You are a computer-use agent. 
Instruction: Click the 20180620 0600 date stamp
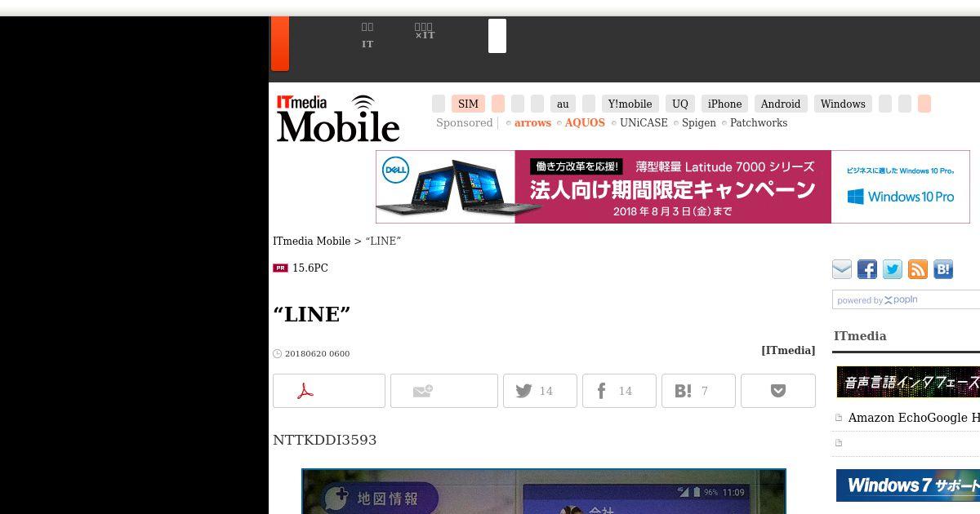(x=317, y=353)
